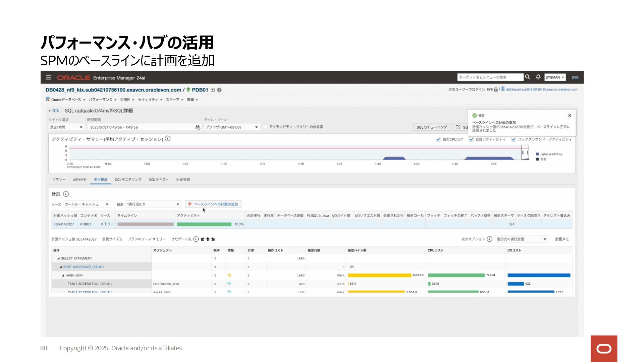This screenshot has height=362, width=644.
Task: Switch to 計画管理 tab
Action: pos(183,180)
